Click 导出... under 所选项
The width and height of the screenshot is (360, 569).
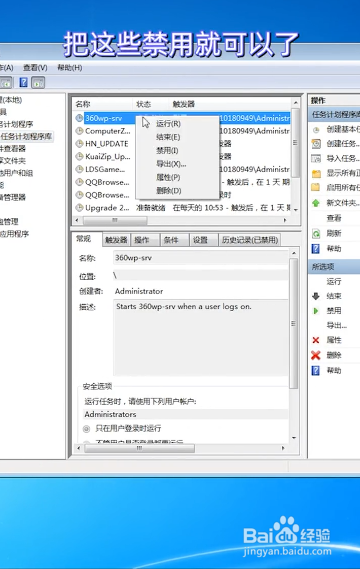[336, 326]
